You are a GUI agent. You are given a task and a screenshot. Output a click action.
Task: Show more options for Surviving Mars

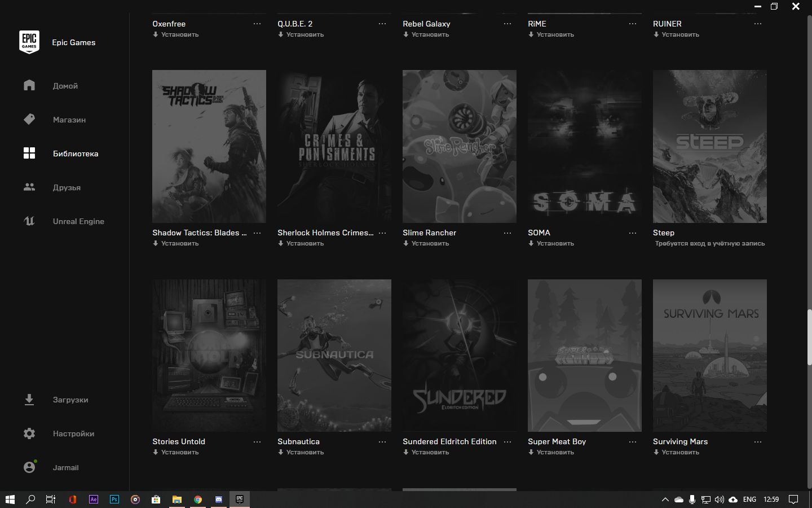click(758, 442)
